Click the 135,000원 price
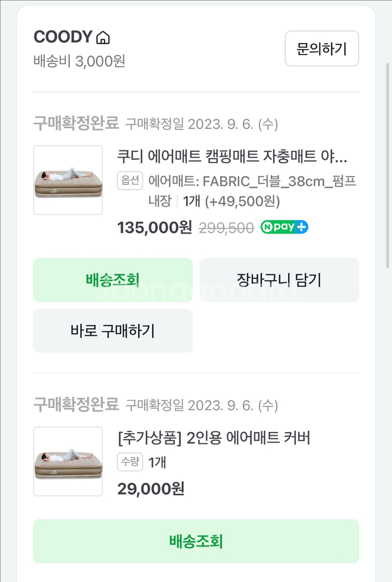The image size is (392, 582). pyautogui.click(x=155, y=227)
